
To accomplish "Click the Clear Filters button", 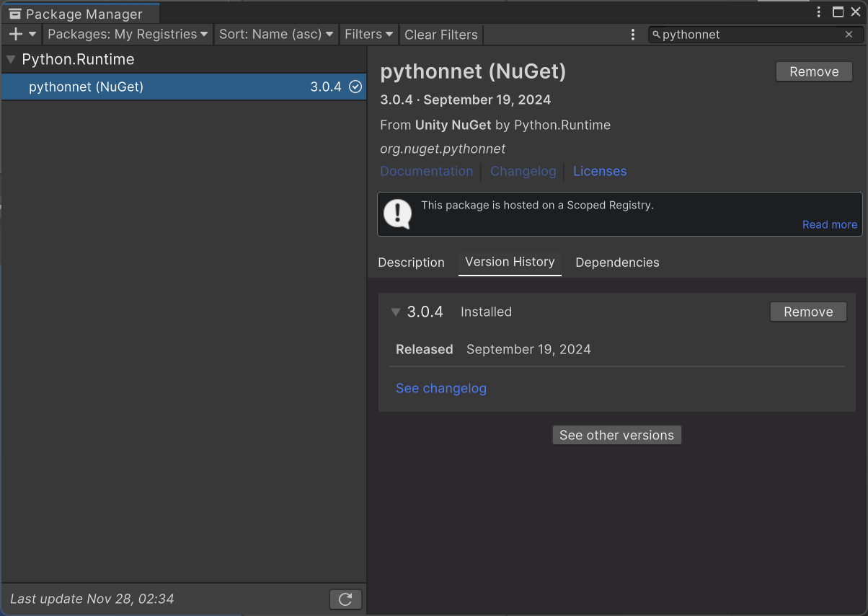I will 440,34.
